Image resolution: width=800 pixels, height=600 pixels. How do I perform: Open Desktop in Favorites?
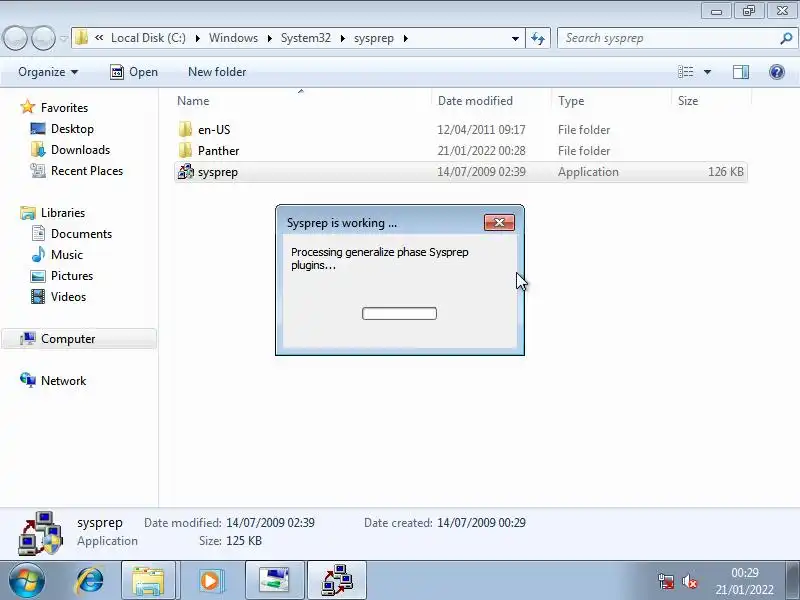[72, 129]
